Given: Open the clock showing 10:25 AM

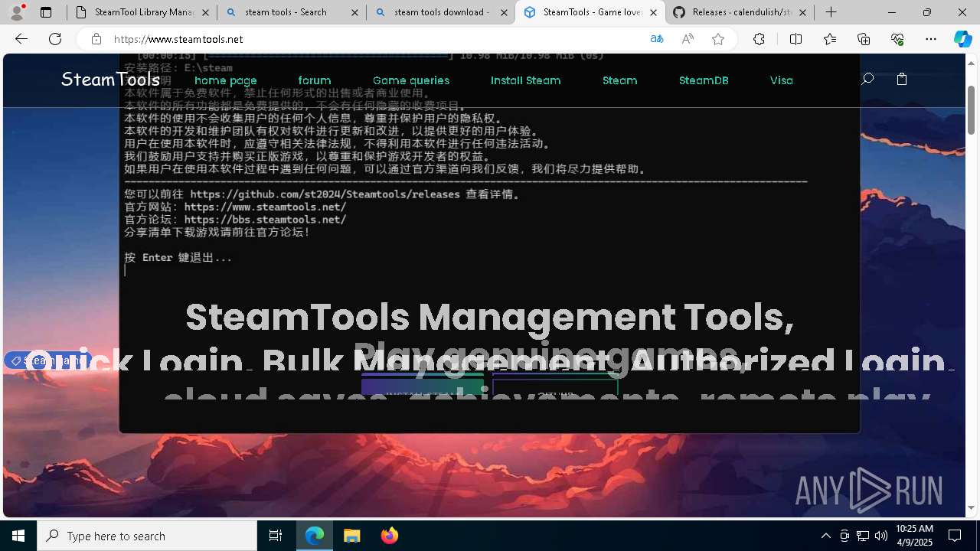Looking at the screenshot, I should (x=914, y=536).
